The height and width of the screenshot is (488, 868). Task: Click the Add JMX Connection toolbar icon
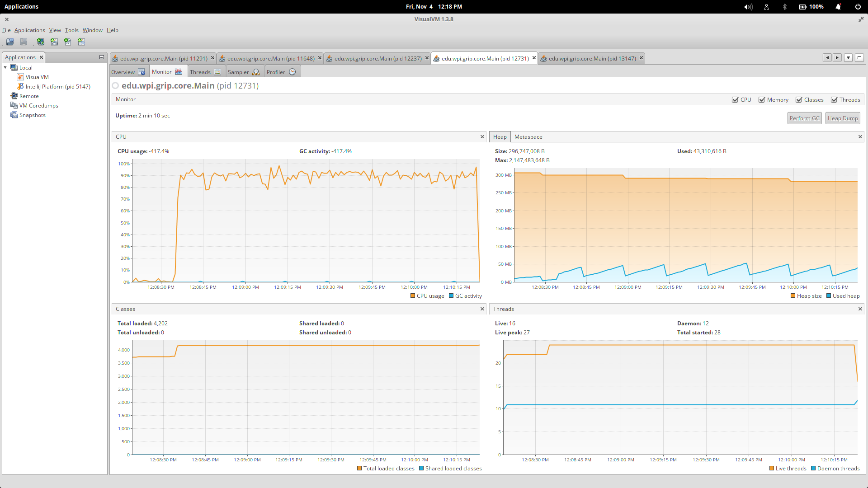click(x=54, y=42)
